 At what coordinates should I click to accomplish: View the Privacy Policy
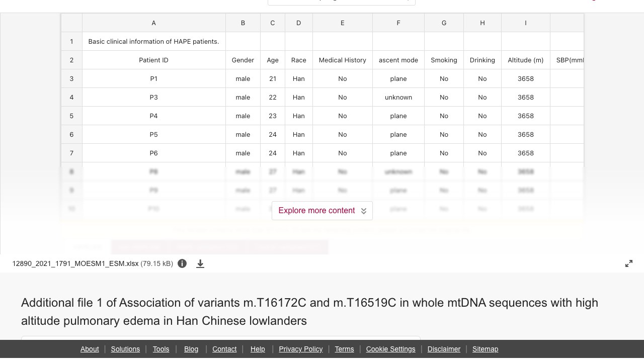pos(301,349)
